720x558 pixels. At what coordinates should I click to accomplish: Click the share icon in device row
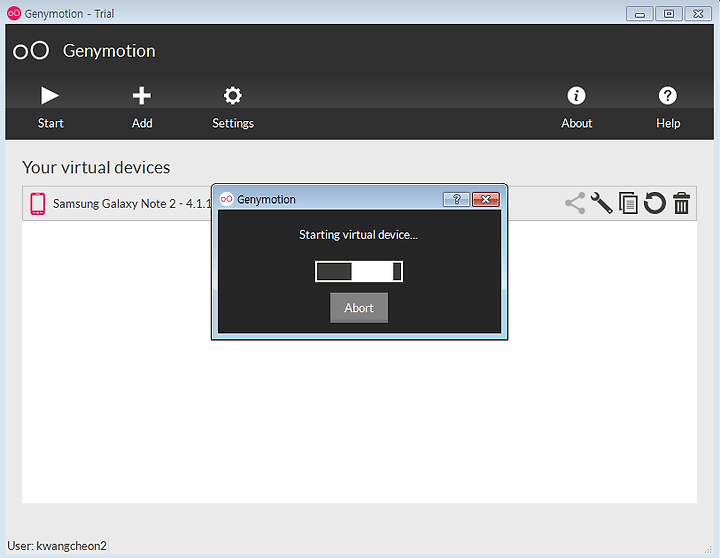click(x=575, y=203)
